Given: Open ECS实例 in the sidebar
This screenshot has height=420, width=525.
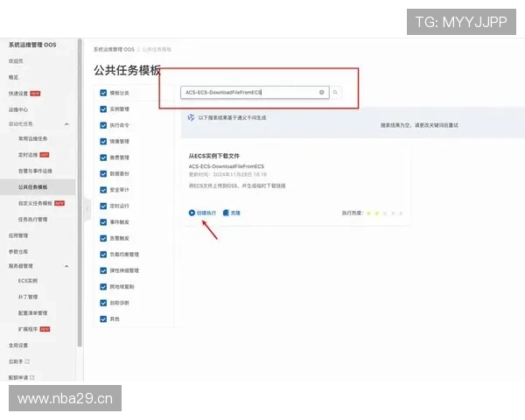Looking at the screenshot, I should pos(28,281).
